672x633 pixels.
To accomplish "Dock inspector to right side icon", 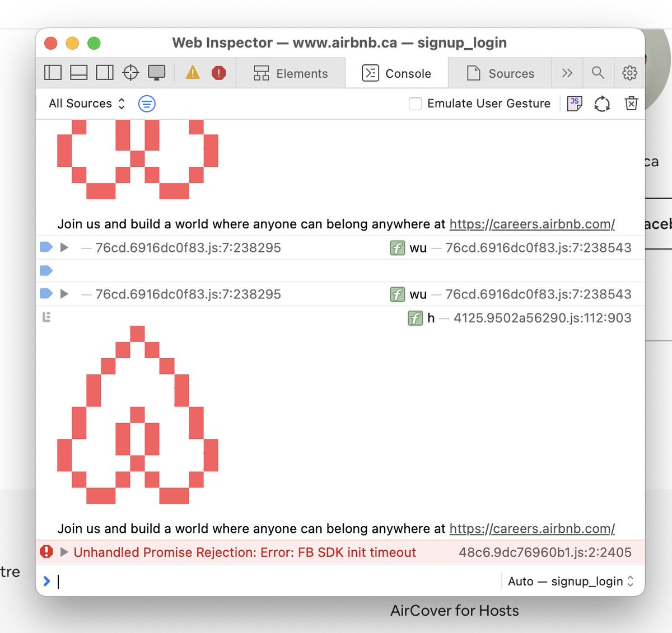I will click(105, 73).
